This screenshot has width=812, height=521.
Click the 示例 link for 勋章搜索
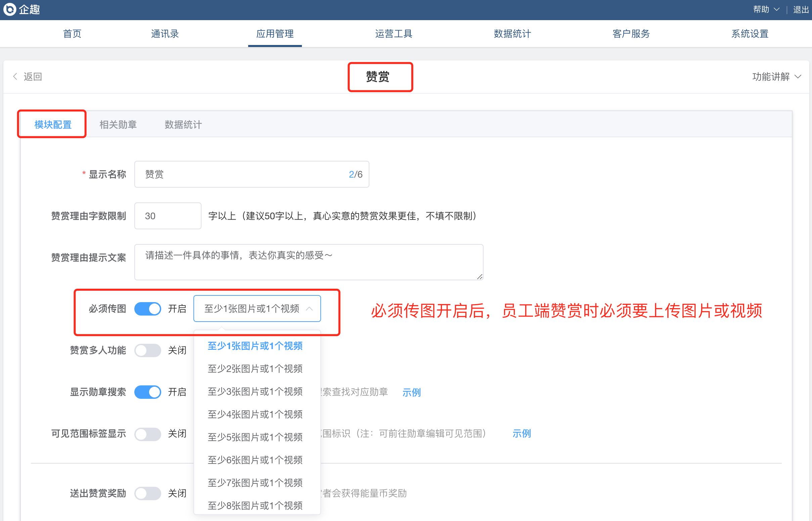[x=411, y=392]
